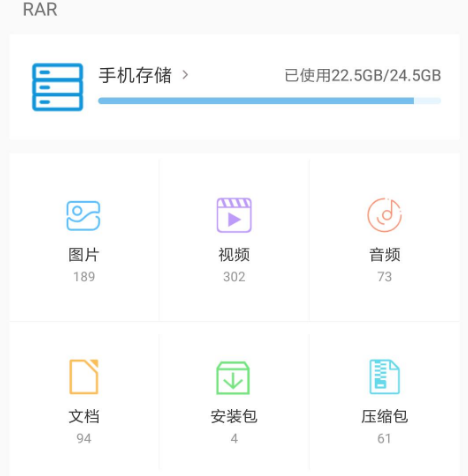This screenshot has width=468, height=476.
Task: Open the 音频 audio disc icon
Action: pos(384,215)
